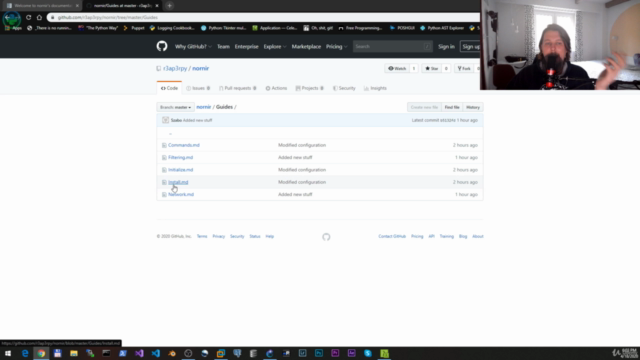Click the Szabo commit author avatar
Screen dimensions: 640x360
165,120
